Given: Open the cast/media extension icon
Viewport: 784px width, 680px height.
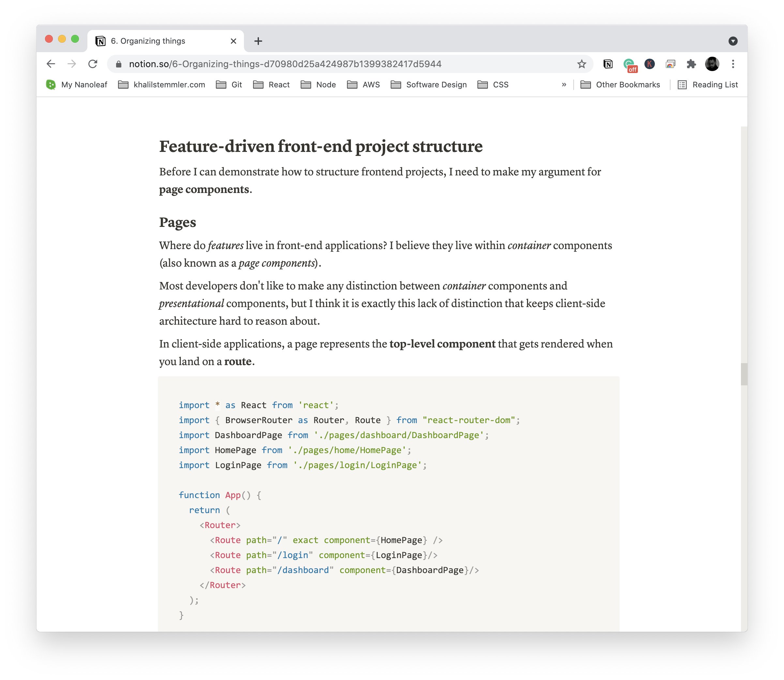Looking at the screenshot, I should tap(670, 64).
